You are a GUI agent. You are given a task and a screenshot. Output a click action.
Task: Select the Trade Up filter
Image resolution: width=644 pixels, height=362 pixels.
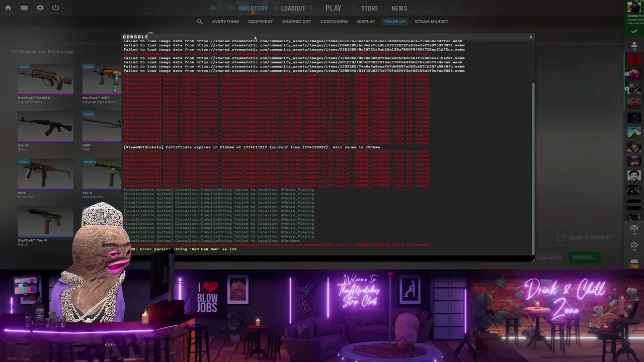coord(394,22)
